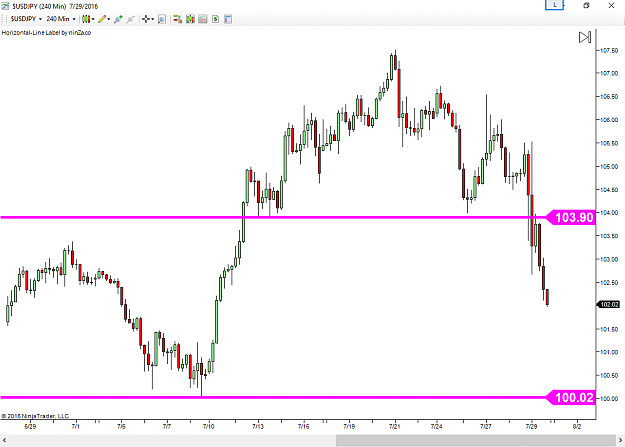Click the toolbar drag grip handle
The height and width of the screenshot is (447, 625).
click(x=4, y=19)
